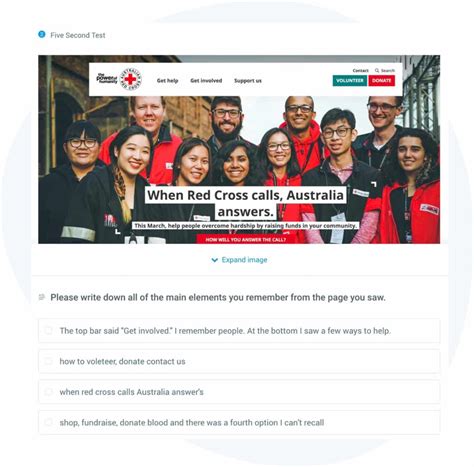This screenshot has height=467, width=474.
Task: Check the box for 'The top bar said Get involved' response
Action: click(49, 330)
